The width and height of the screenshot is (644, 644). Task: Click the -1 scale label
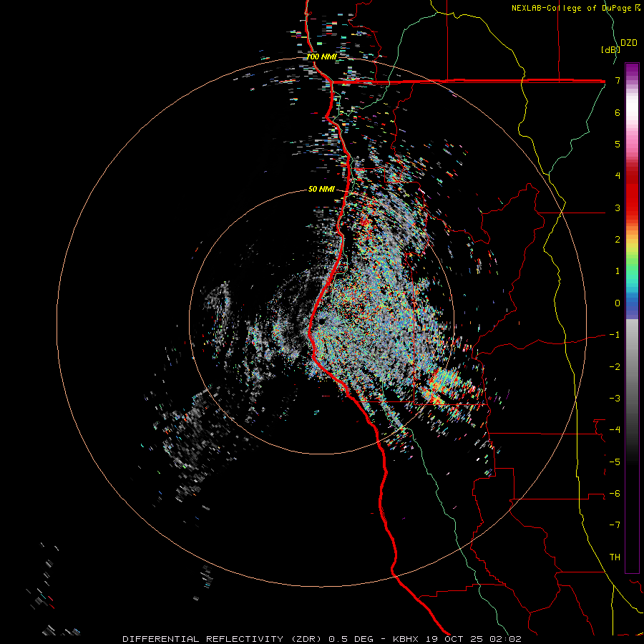pos(615,335)
